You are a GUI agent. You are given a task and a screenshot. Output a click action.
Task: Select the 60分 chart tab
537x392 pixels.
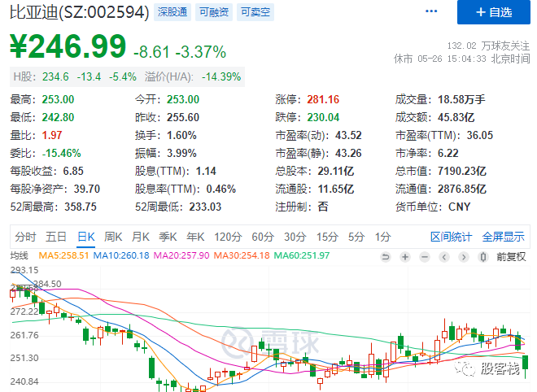[x=263, y=237]
